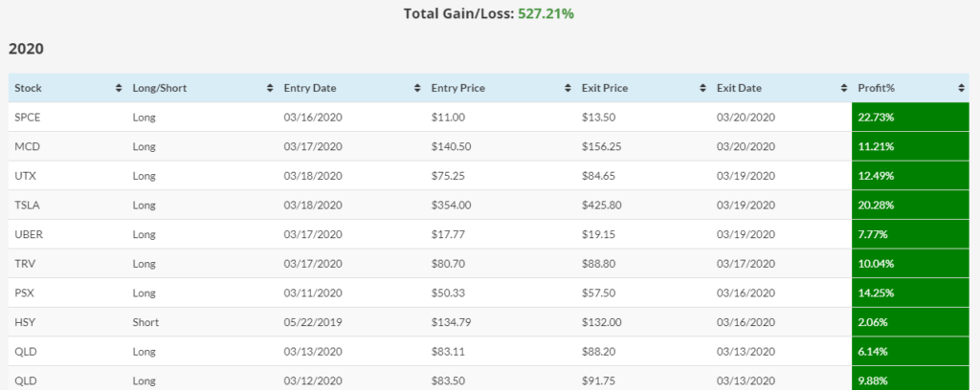980x390 pixels.
Task: Sort by Entry Price column arrows
Action: tap(568, 89)
